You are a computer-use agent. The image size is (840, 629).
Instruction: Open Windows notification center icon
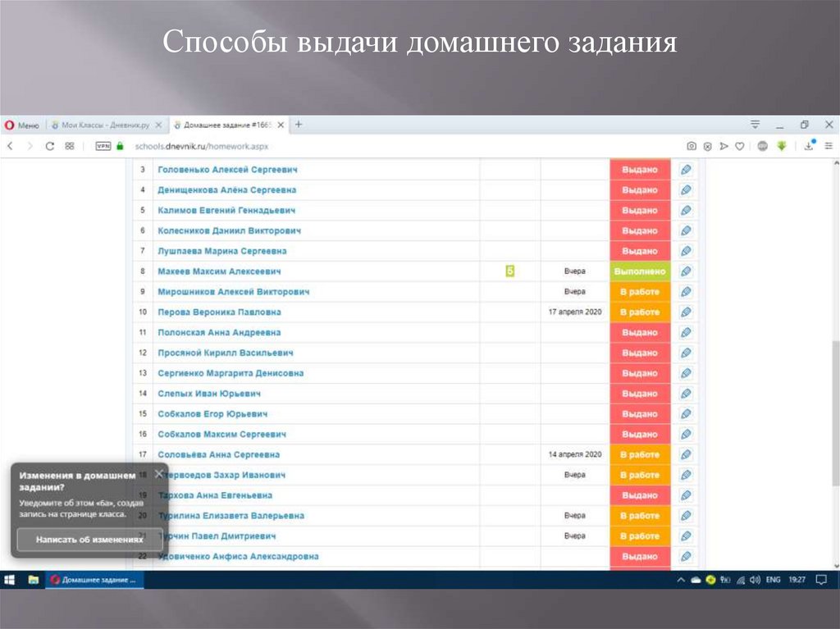pos(821,580)
